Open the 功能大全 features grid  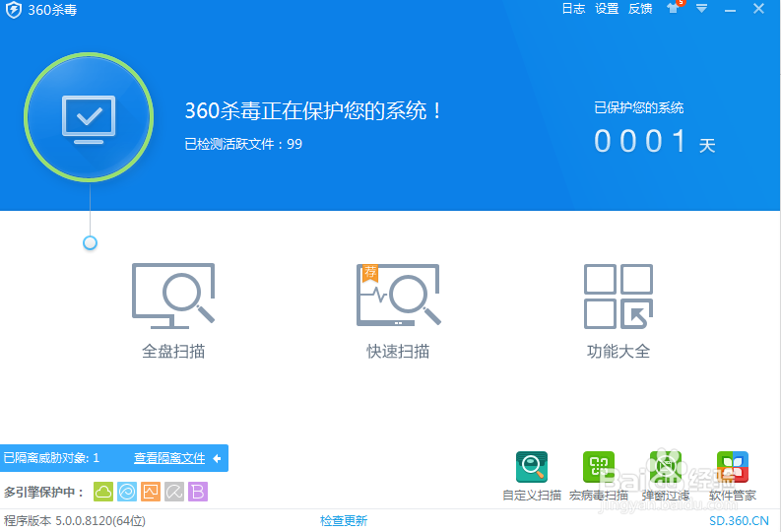coord(618,311)
